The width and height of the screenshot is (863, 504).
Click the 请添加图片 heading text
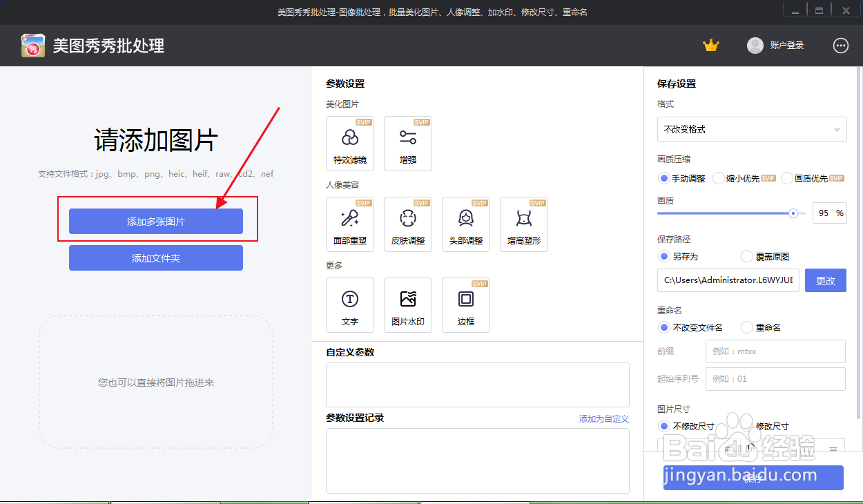(x=156, y=141)
